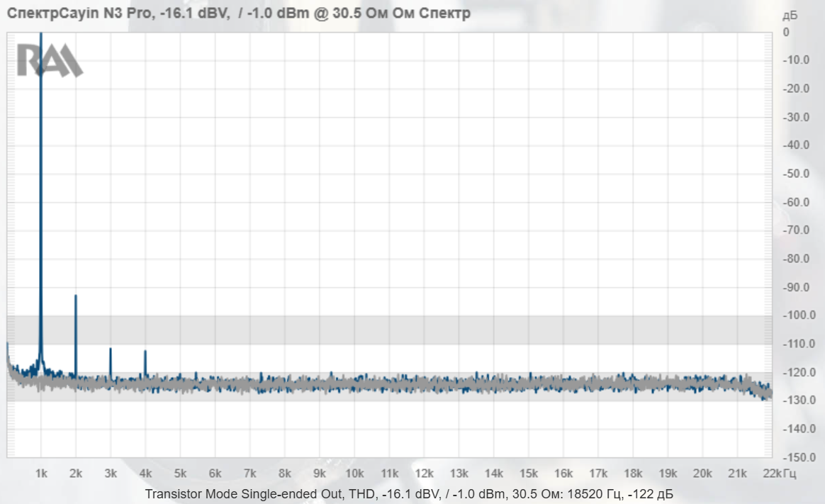This screenshot has height=504, width=825.
Task: Click the 'дБ' unit label
Action: 790,16
